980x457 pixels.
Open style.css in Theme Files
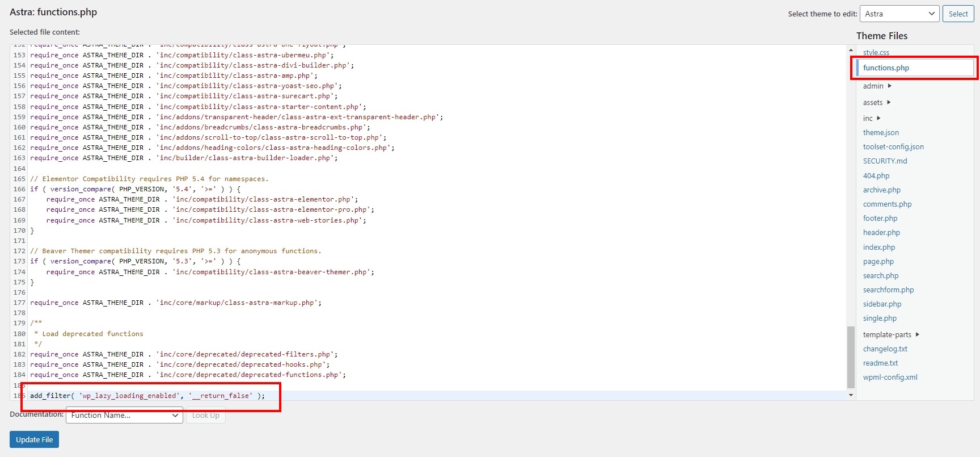[x=876, y=52]
